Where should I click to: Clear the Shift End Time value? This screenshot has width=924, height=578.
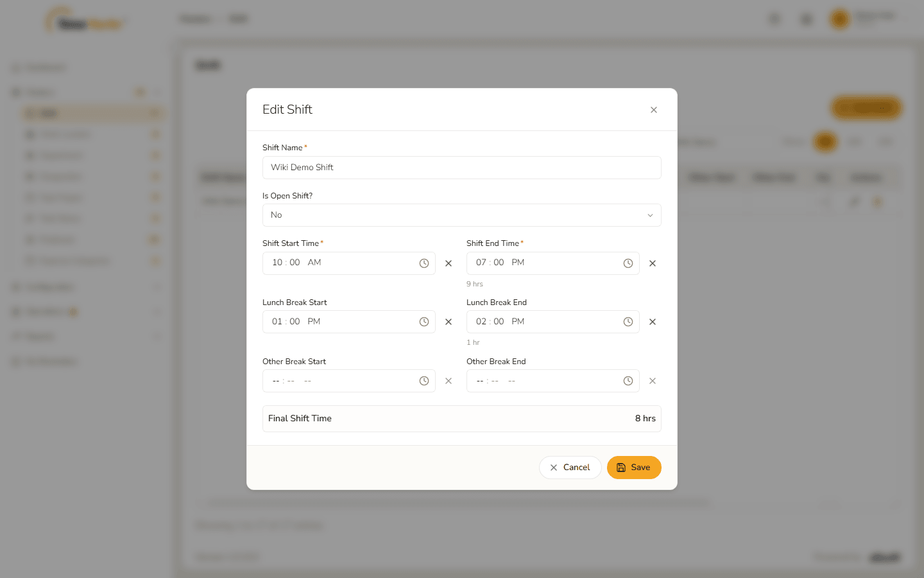click(653, 263)
